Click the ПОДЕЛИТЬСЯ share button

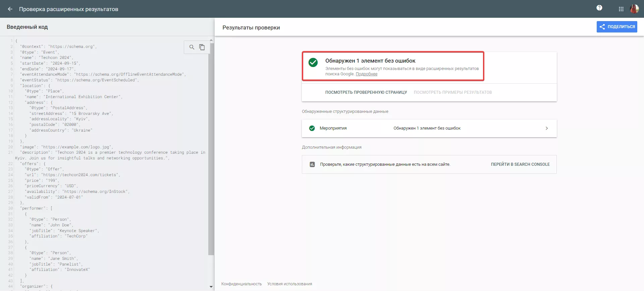[617, 27]
